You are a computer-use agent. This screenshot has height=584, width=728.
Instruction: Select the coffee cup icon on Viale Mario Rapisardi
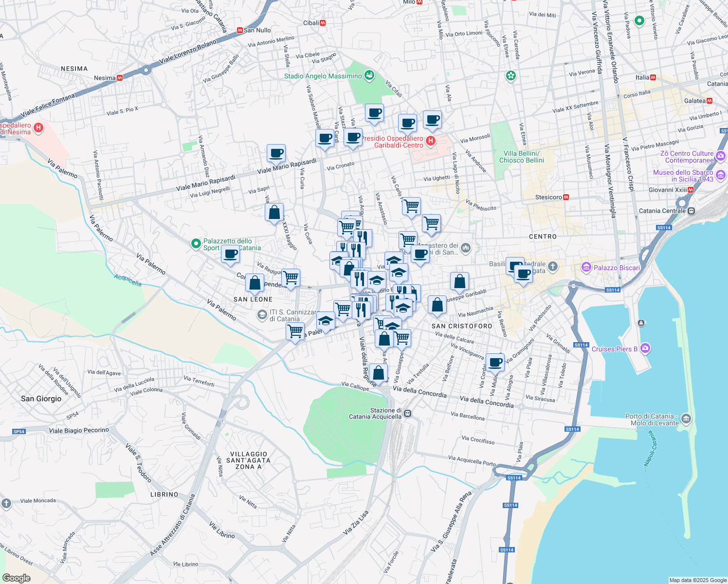coord(276,153)
